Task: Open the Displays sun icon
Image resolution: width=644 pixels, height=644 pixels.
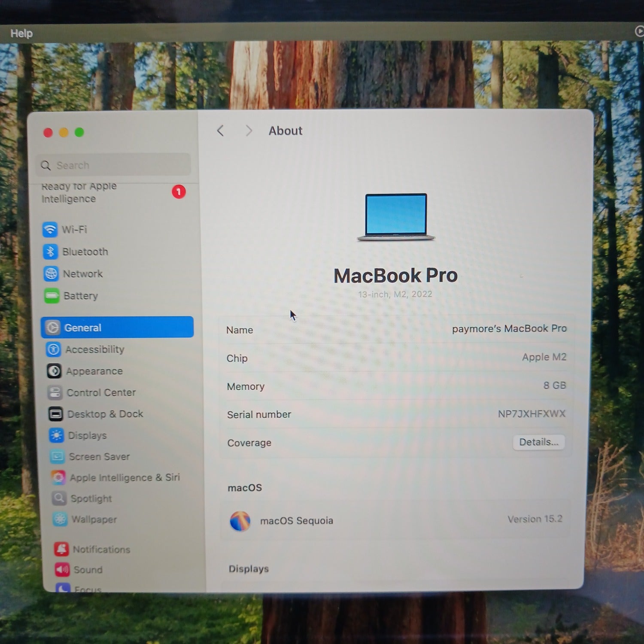Action: point(56,435)
